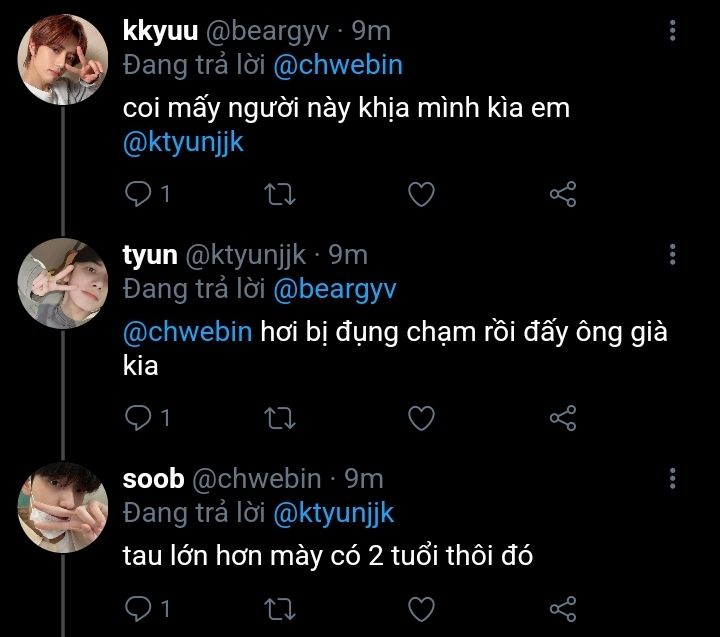Viewport: 720px width, 637px height.
Task: Share tyun's tweet
Action: click(564, 416)
